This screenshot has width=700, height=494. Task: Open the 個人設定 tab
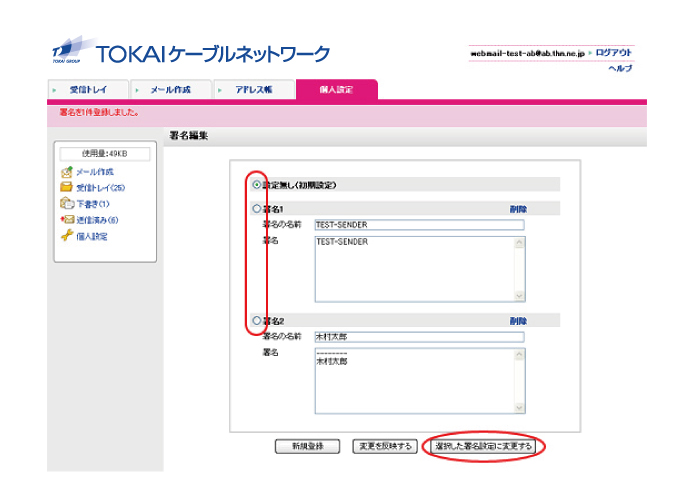(337, 90)
